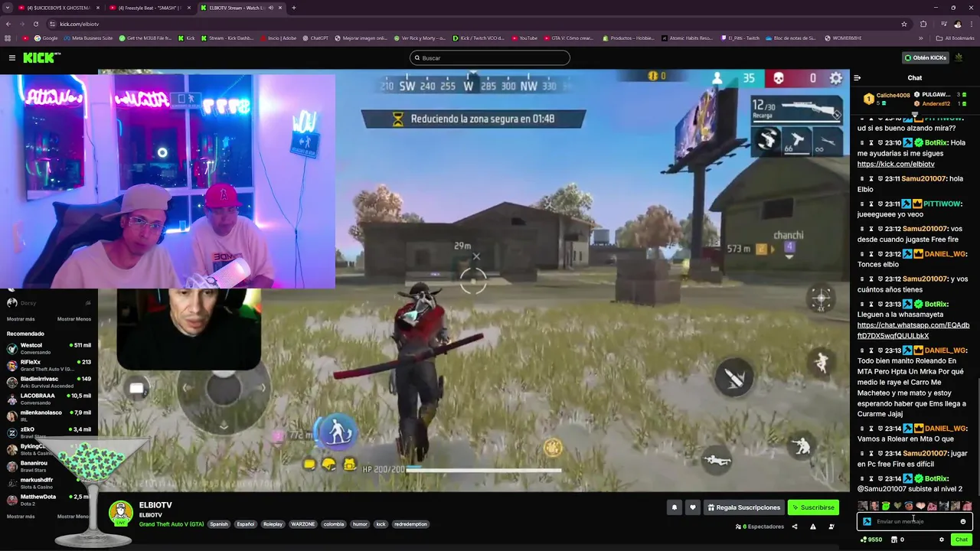
Task: Open the Stream - Kick Dashboard bookmark
Action: [x=227, y=38]
